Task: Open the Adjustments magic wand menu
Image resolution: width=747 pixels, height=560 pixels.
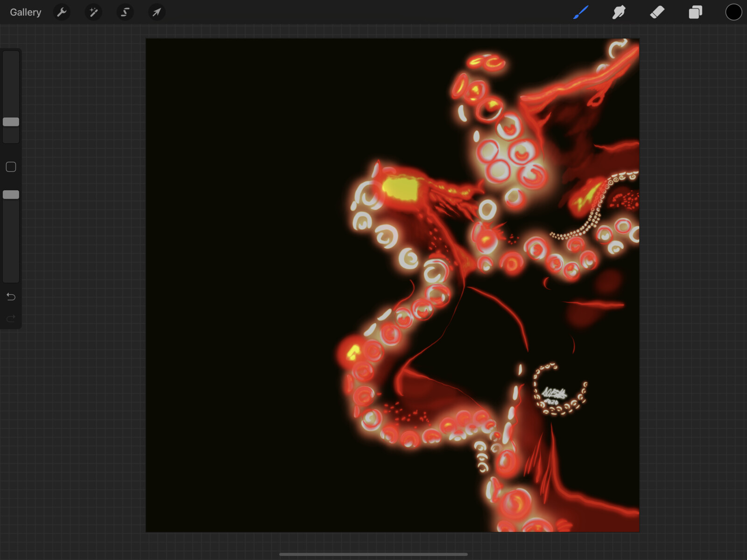Action: pyautogui.click(x=93, y=12)
